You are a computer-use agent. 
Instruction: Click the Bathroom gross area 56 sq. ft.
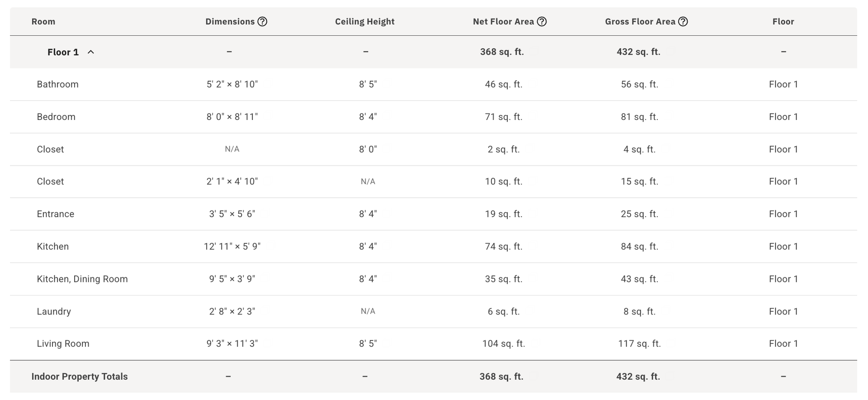639,85
